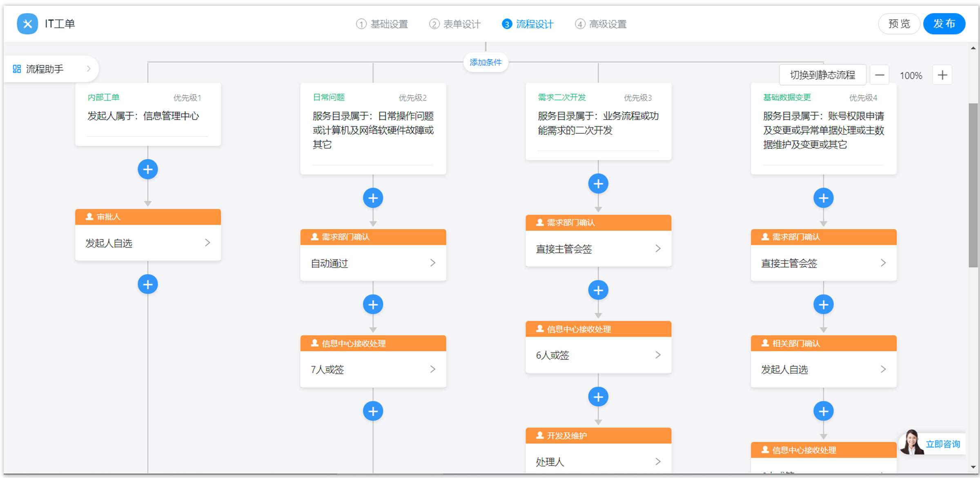Click the 发布 publish button
Screen dimensions: 980x478
click(944, 24)
